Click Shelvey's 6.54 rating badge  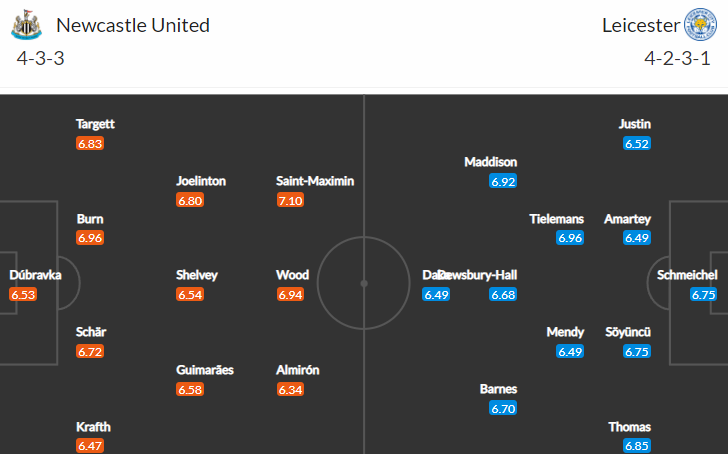click(190, 294)
